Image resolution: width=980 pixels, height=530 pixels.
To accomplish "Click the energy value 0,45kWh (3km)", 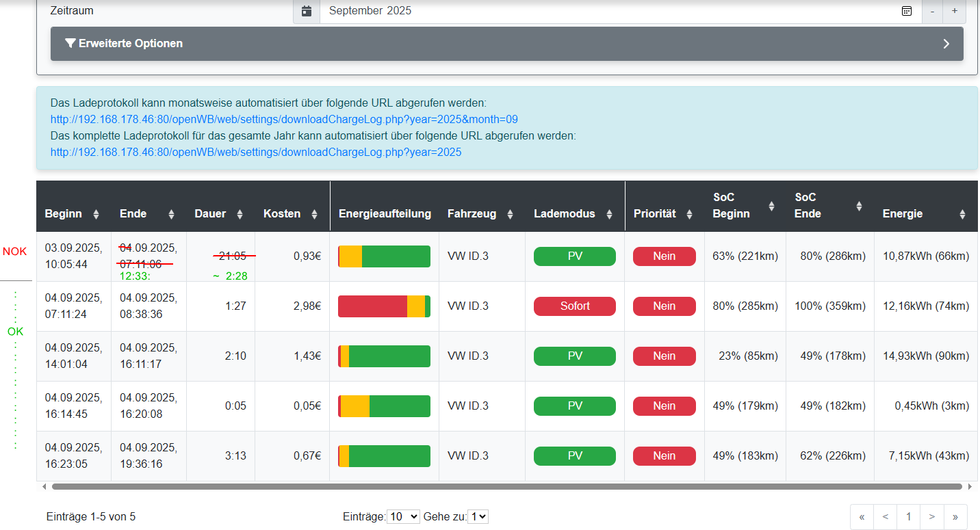I will click(932, 406).
